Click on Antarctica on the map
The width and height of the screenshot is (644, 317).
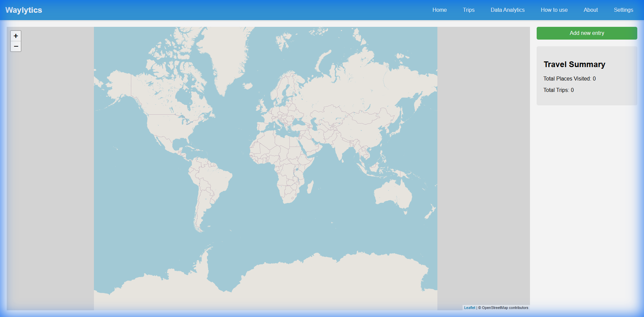[x=302, y=282]
